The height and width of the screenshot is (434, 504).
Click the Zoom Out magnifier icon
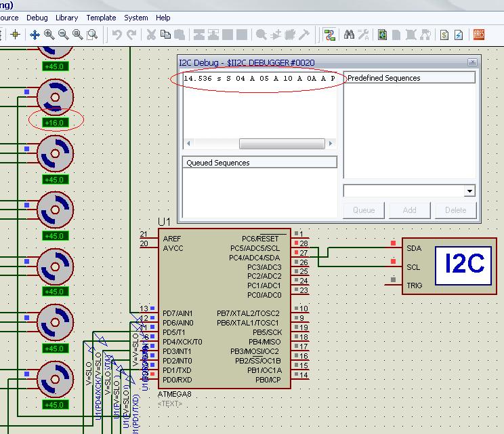tap(64, 35)
